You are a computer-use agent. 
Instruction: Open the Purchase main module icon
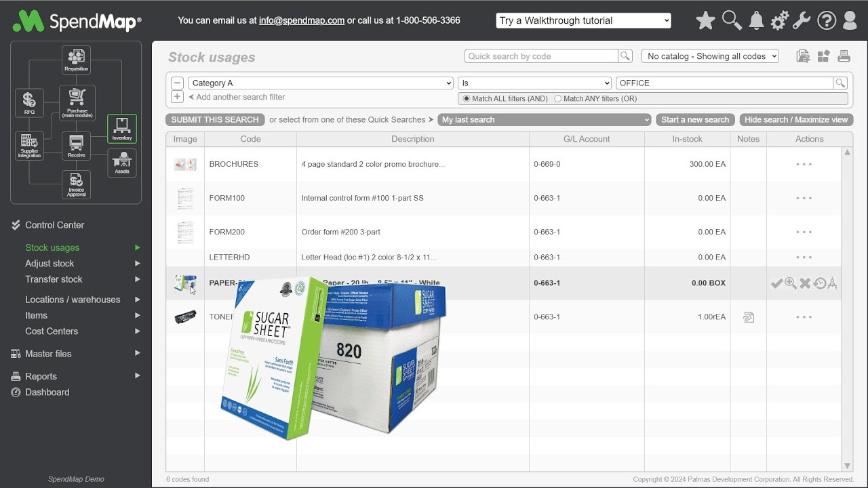pos(77,103)
